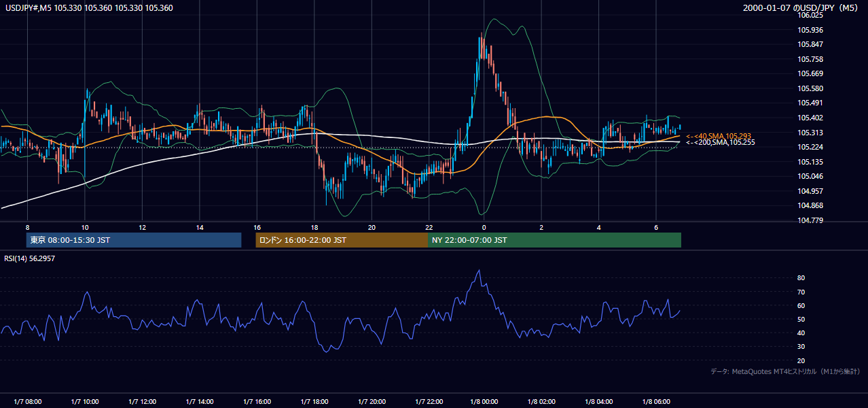
Task: Click the 1/8 04:00 time label
Action: (x=599, y=402)
